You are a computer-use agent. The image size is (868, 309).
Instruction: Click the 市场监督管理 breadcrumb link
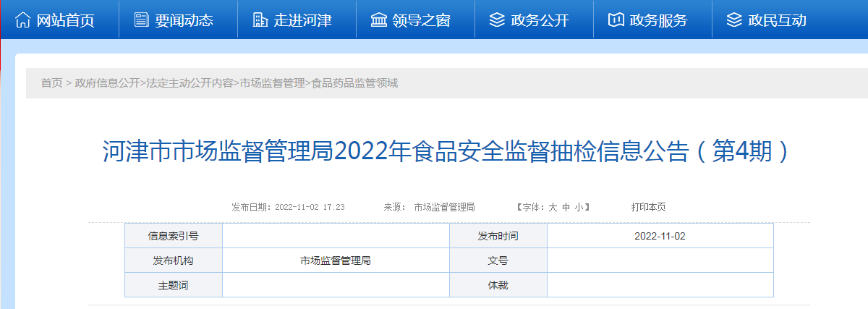273,83
